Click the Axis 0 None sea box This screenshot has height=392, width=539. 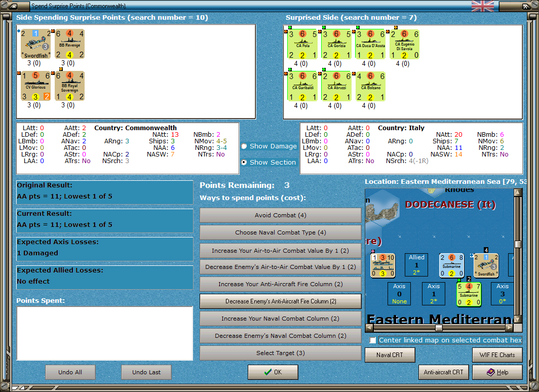399,294
